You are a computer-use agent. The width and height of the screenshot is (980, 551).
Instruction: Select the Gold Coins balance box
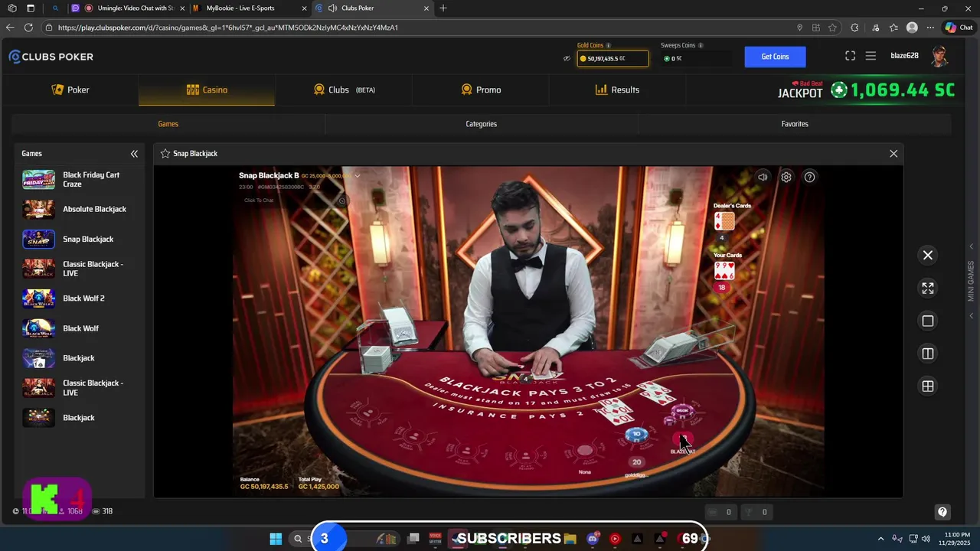(612, 58)
